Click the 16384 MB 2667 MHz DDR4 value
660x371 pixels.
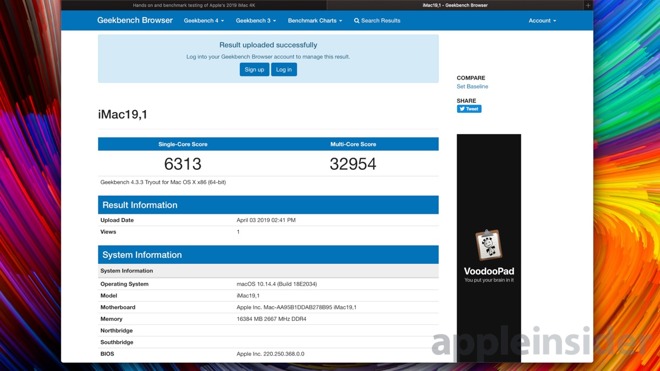tap(271, 319)
